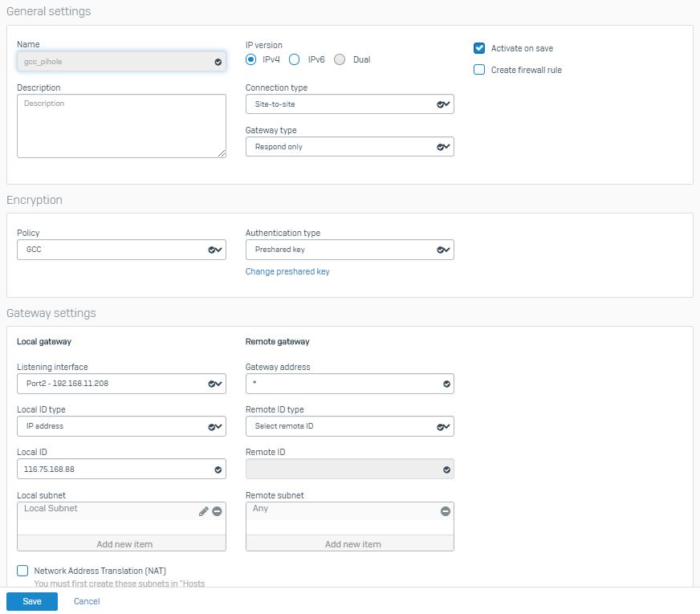Remove the Local Subnet item with minus icon

pyautogui.click(x=217, y=511)
